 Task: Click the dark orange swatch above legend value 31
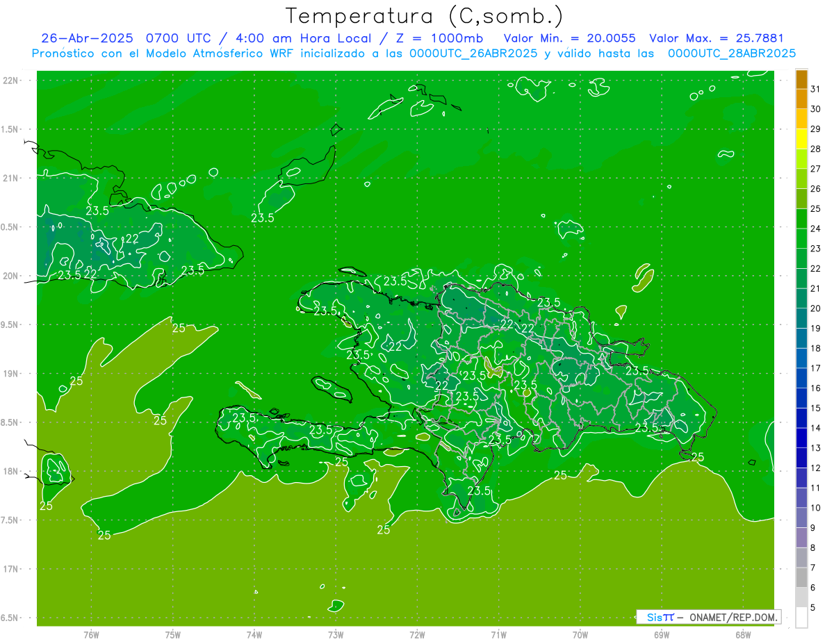[x=801, y=80]
